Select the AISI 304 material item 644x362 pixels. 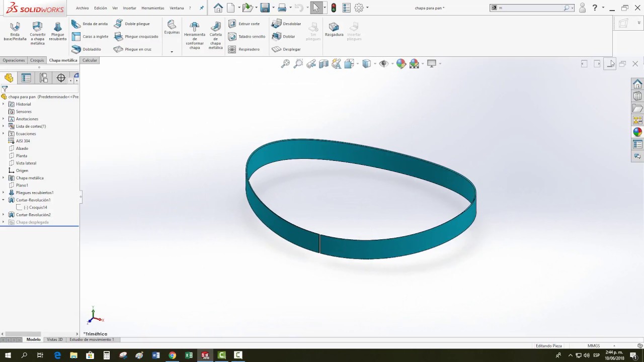23,141
